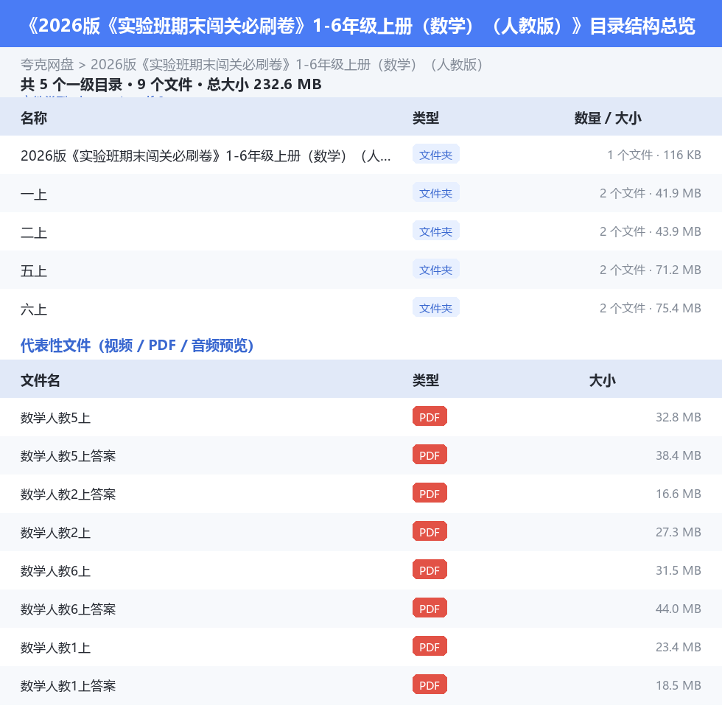The image size is (722, 728).
Task: Click the 32.8 MB size value
Action: click(679, 417)
